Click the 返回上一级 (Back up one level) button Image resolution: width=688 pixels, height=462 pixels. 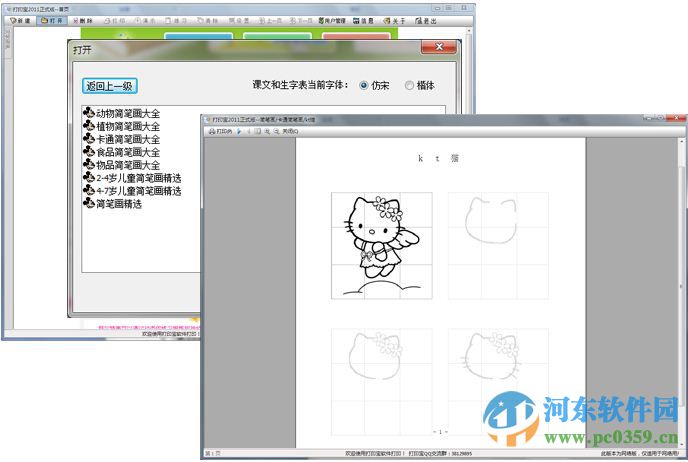click(x=110, y=86)
